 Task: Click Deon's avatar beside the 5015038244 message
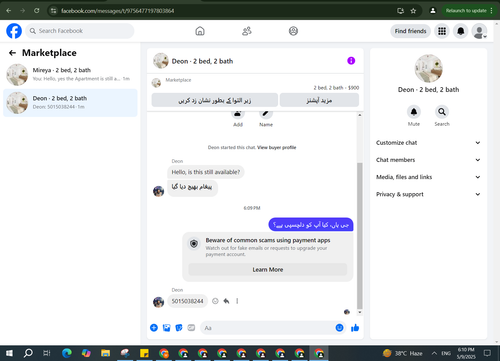coord(158,302)
